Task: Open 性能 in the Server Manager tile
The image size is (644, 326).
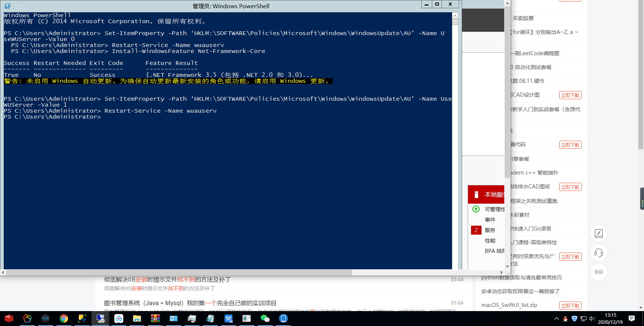Action: [490, 241]
